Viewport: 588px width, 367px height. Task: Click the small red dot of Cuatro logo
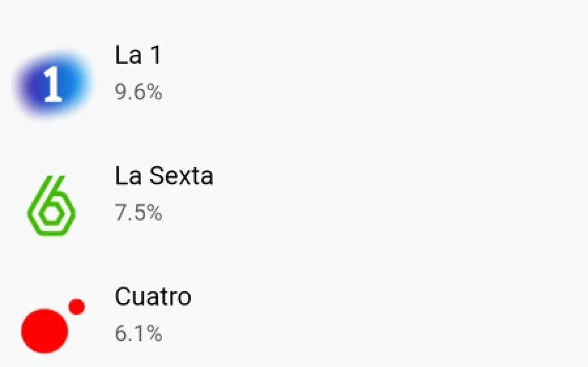click(76, 307)
